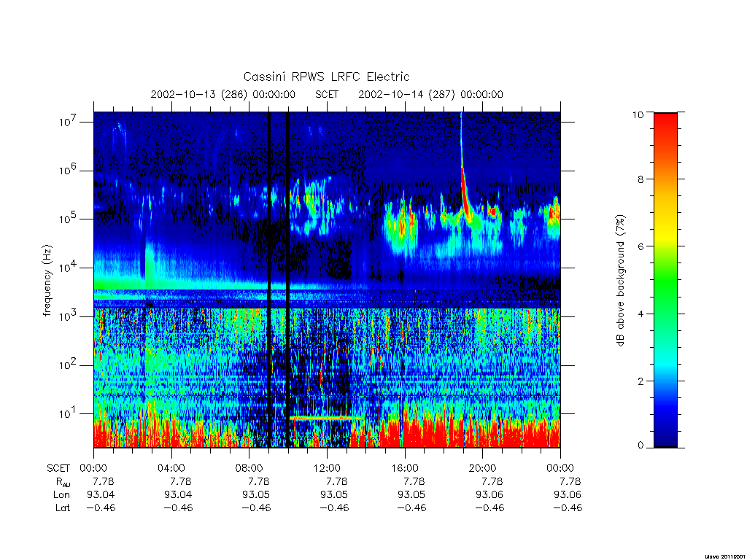This screenshot has height=560, width=747.
Task: Click the 10^7 frequency tick label
Action: click(68, 122)
